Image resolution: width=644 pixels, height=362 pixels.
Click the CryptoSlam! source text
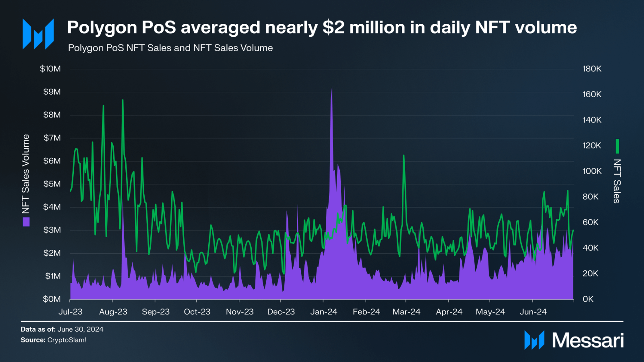click(67, 340)
